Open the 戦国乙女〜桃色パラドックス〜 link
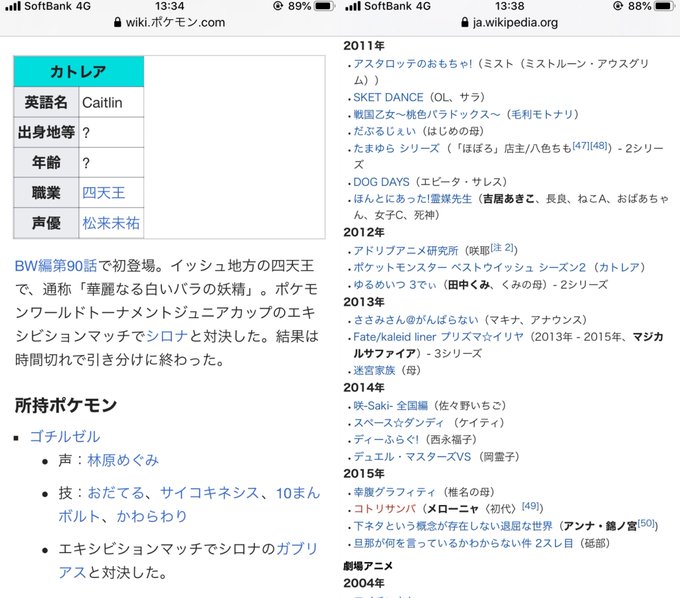This screenshot has height=598, width=680. coord(427,114)
